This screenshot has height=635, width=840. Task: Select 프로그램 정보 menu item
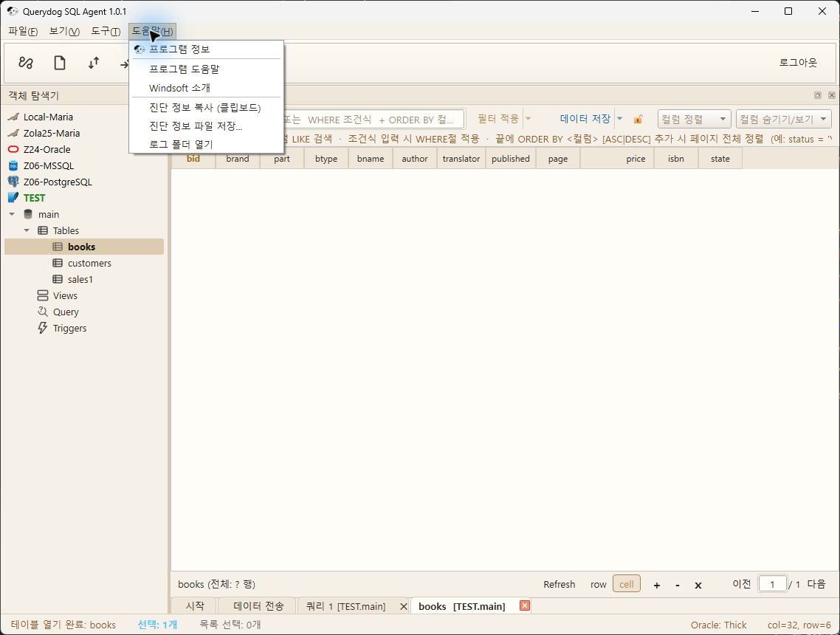pyautogui.click(x=206, y=49)
